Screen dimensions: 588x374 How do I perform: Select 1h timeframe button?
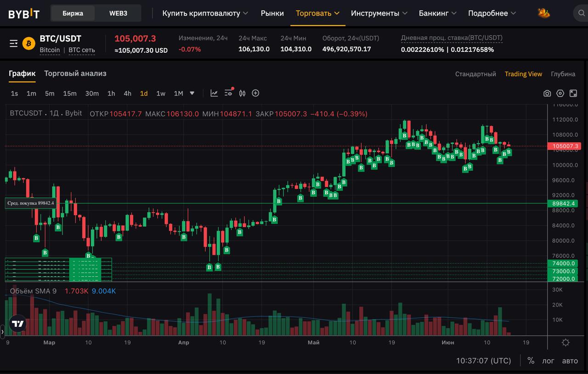pos(111,93)
